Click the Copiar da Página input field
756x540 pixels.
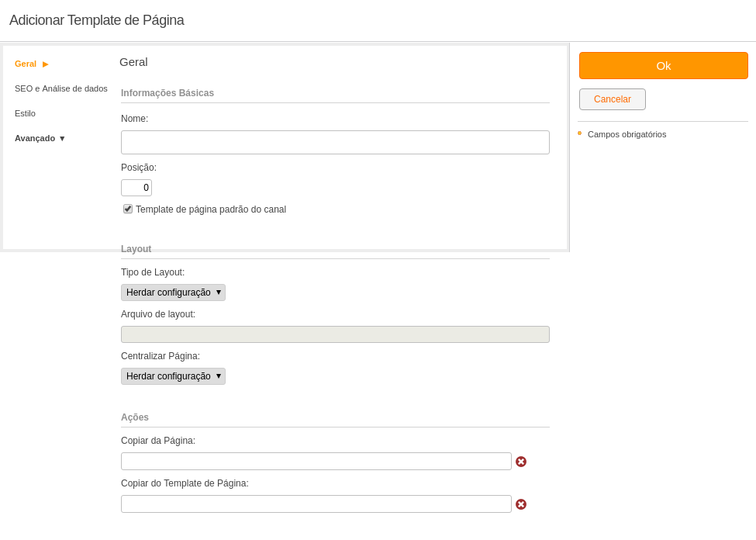316,462
